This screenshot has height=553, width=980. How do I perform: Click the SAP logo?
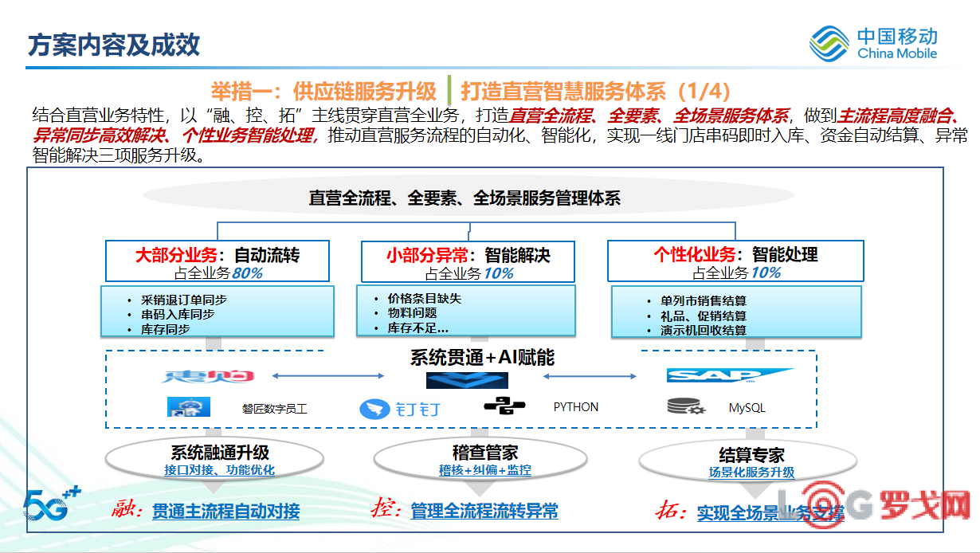[x=730, y=375]
